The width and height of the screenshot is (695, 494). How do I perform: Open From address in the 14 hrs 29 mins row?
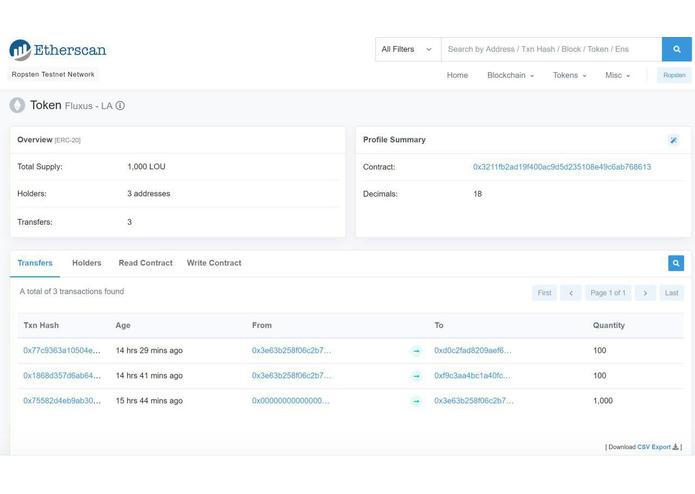291,350
